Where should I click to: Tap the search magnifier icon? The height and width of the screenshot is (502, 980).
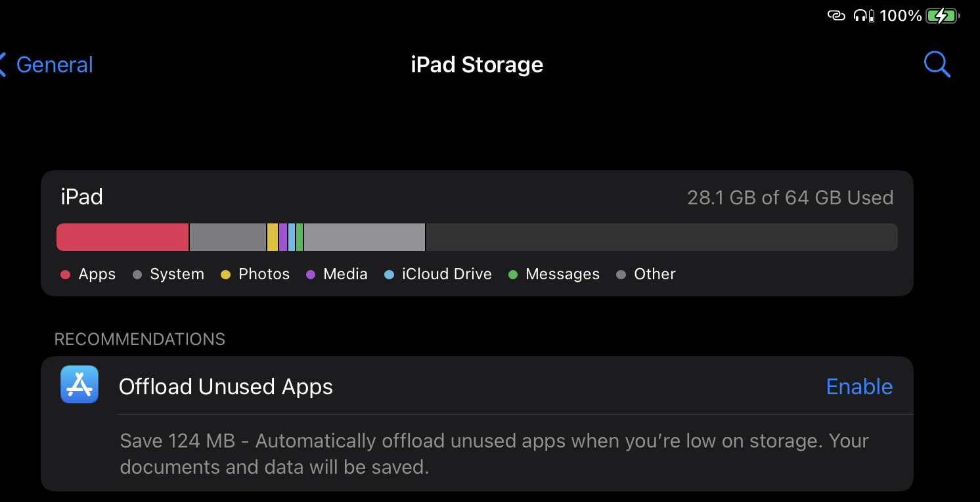(x=937, y=64)
